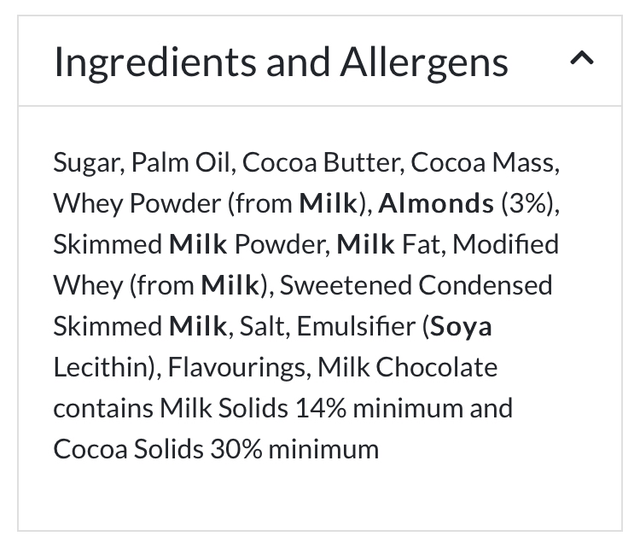
Task: Click the "Milk Chocolate" text
Action: [x=408, y=367]
